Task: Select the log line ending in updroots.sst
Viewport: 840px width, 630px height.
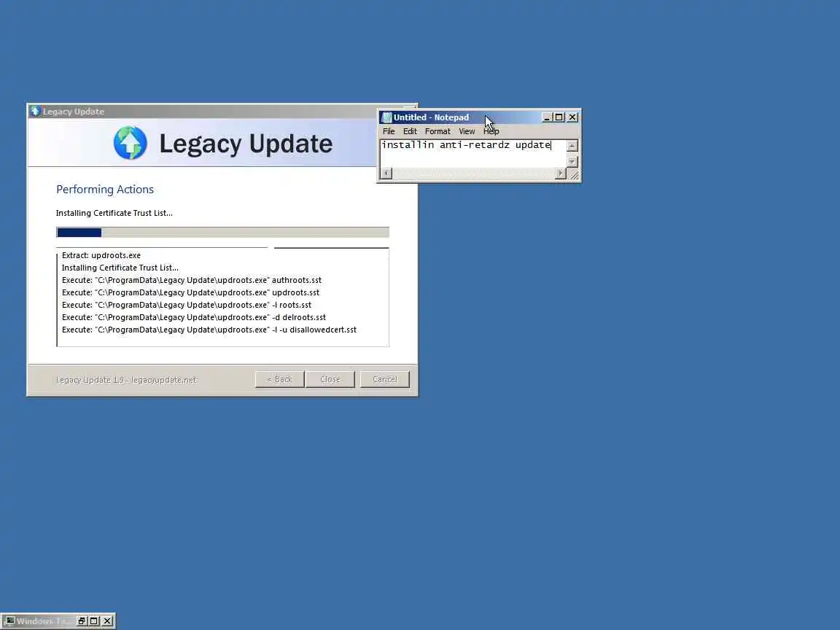Action: click(191, 292)
